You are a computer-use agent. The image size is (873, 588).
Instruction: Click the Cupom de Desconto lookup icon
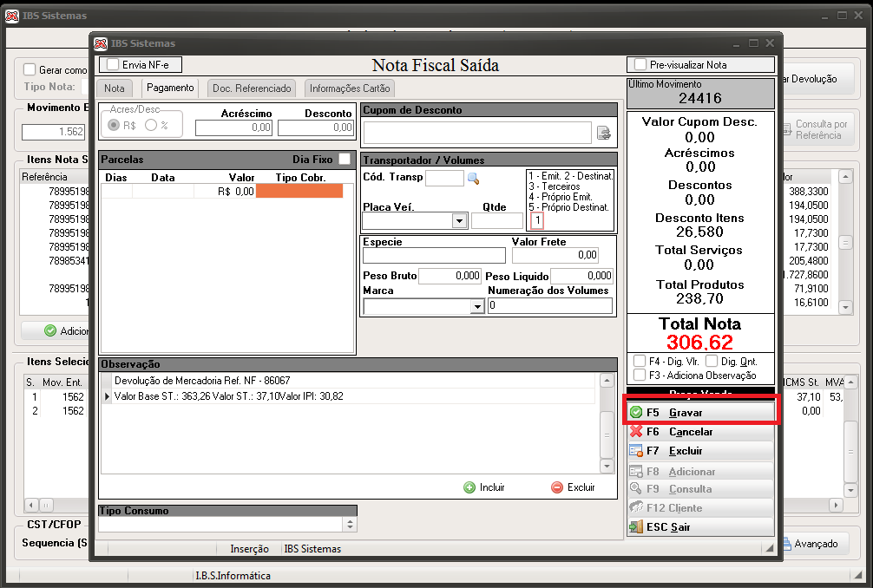pos(603,133)
